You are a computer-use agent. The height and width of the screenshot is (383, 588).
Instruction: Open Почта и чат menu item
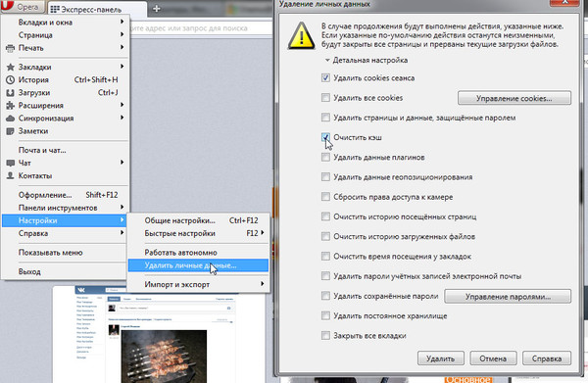(66, 150)
